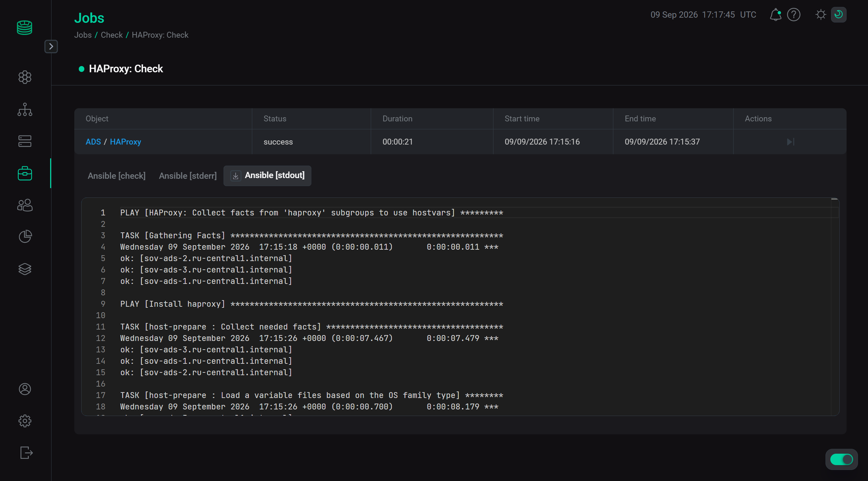Click the HAProxy: Check breadcrumb item
The height and width of the screenshot is (481, 868).
point(160,35)
